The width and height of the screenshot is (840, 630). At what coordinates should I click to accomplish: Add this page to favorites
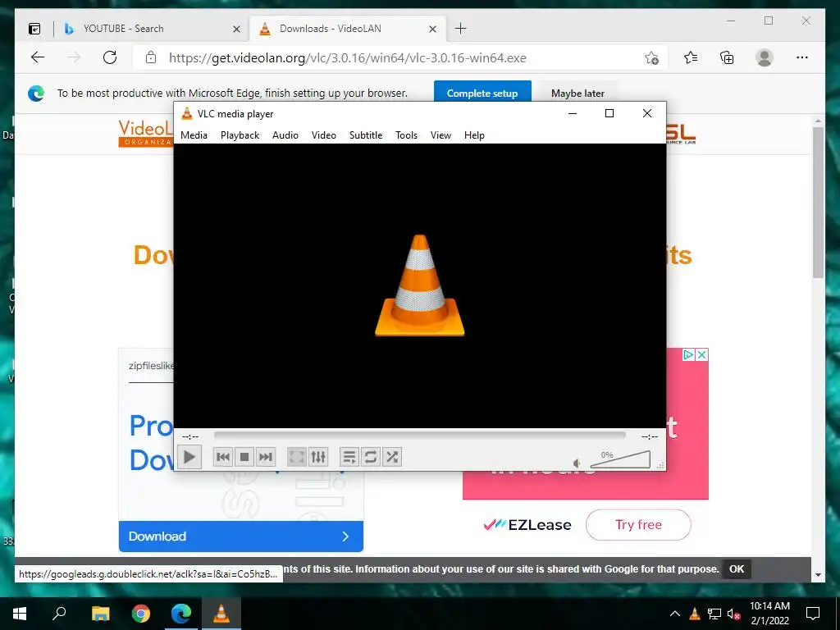[651, 57]
